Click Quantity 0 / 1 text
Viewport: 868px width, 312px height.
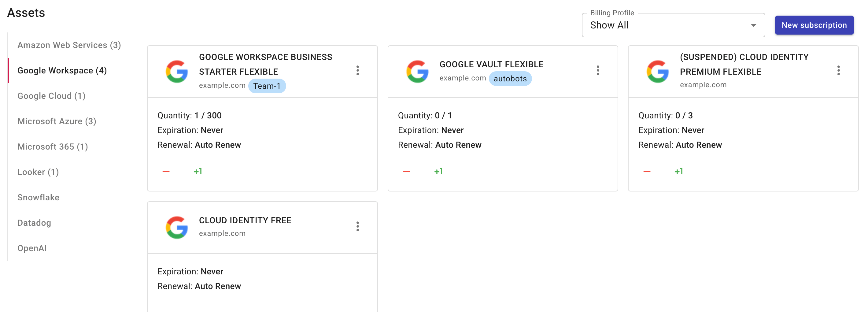point(425,116)
